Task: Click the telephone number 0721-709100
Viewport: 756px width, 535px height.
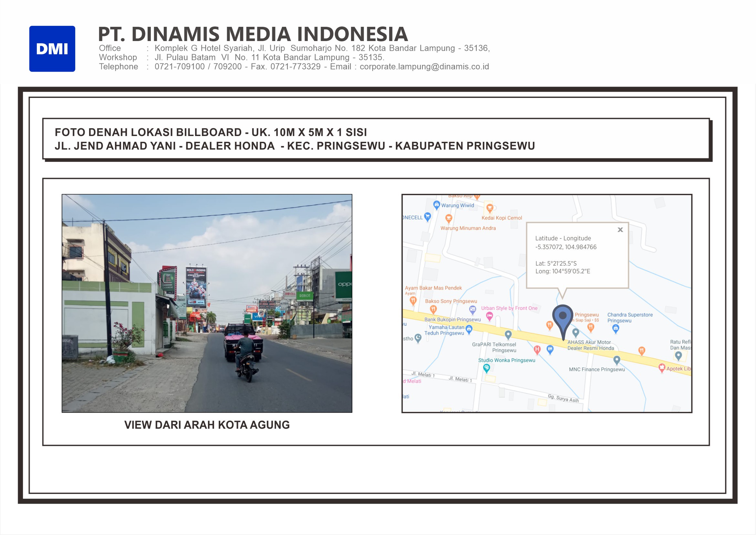Action: click(180, 67)
